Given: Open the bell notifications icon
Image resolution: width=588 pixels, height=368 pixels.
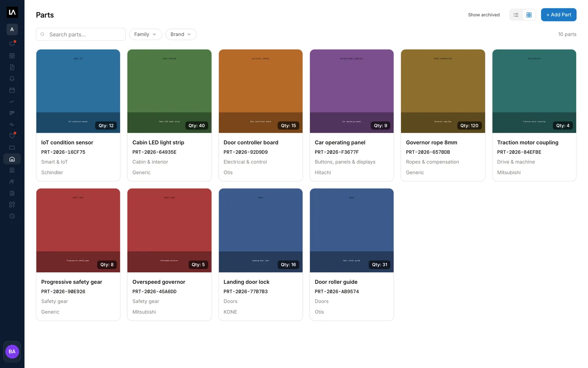Looking at the screenshot, I should pos(12,79).
